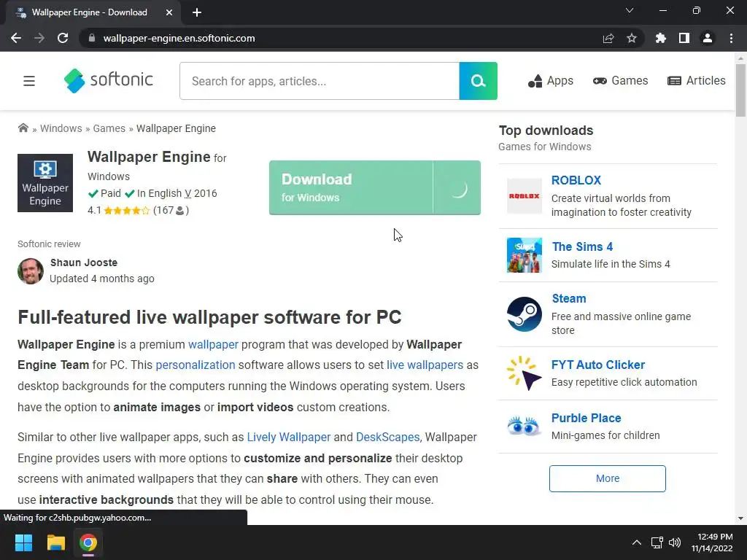Click the loading spinner part of Download
Image resolution: width=747 pixels, height=560 pixels.
pyautogui.click(x=457, y=187)
